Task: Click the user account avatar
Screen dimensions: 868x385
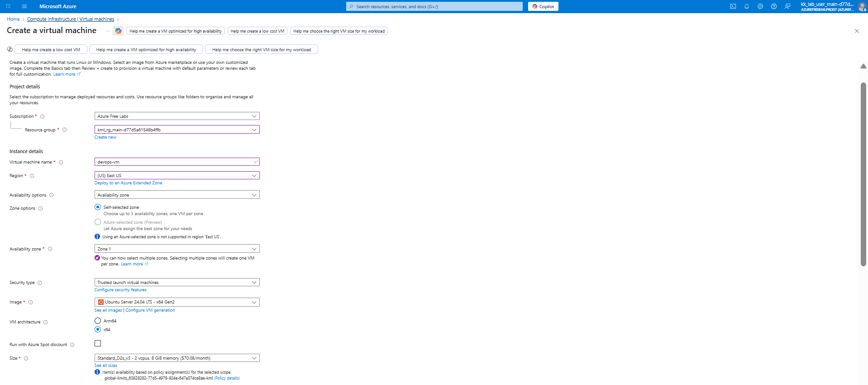Action: click(862, 6)
